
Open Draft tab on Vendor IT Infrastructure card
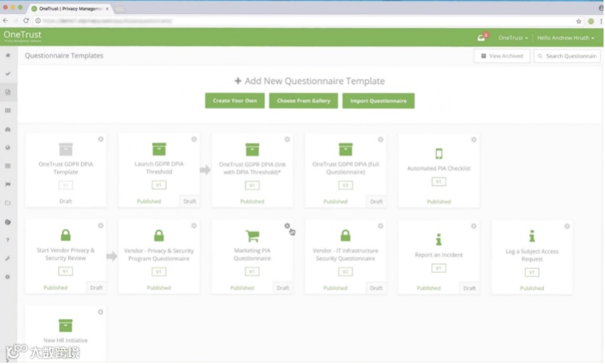point(376,288)
